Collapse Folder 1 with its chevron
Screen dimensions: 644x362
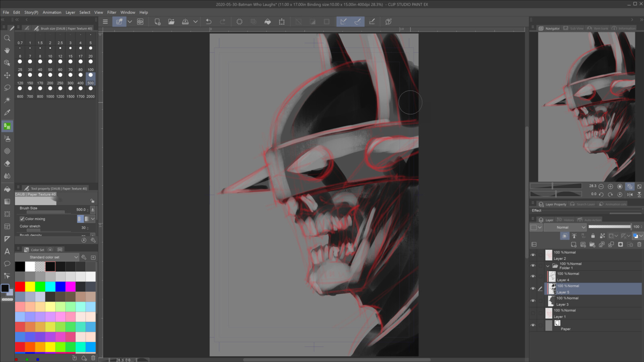pos(547,266)
